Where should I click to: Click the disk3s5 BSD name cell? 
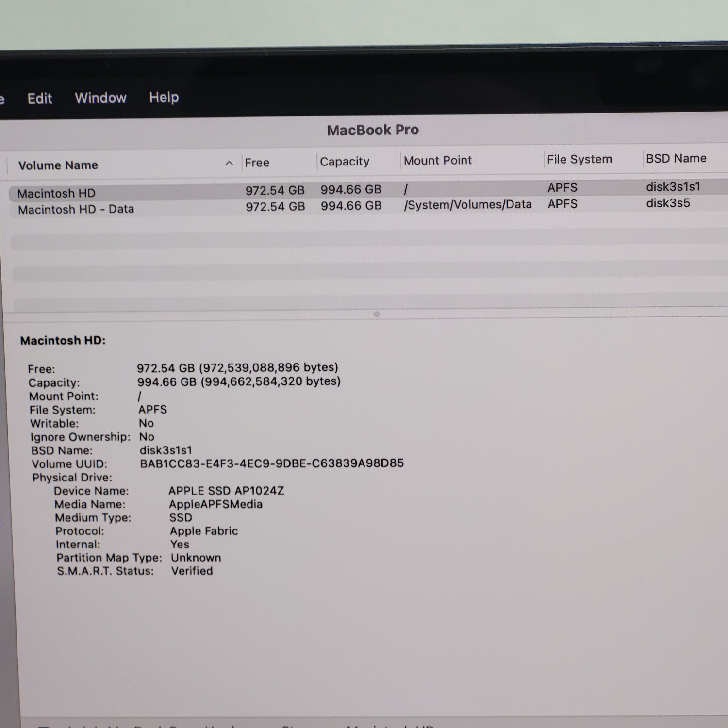point(668,203)
